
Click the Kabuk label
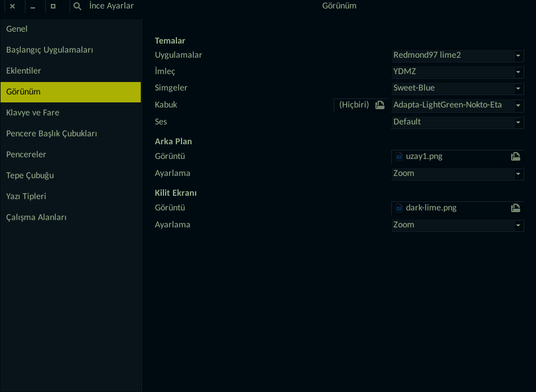tap(166, 105)
